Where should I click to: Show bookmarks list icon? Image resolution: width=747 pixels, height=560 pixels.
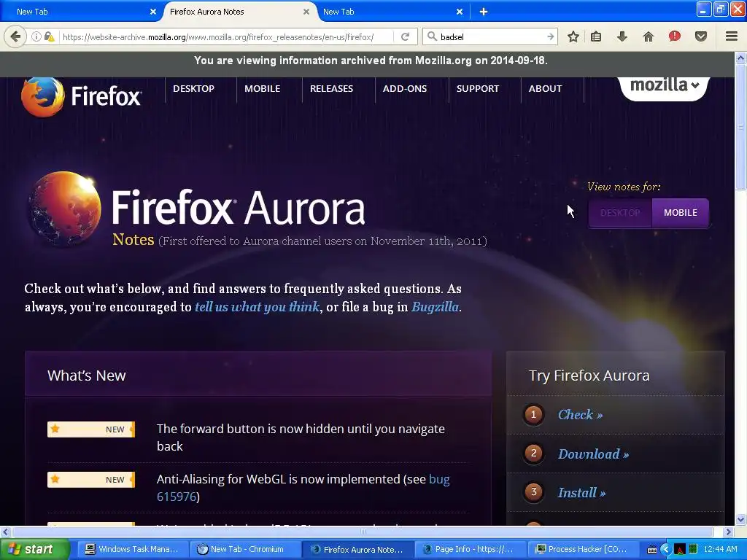coord(596,36)
